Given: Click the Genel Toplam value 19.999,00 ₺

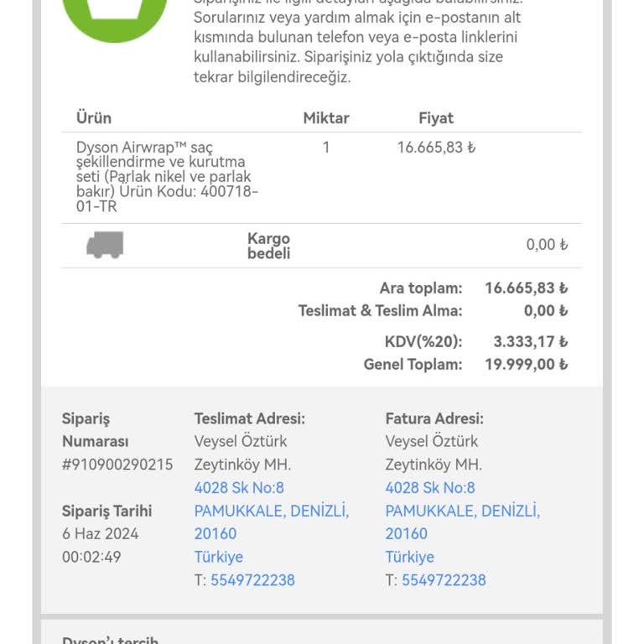Looking at the screenshot, I should (x=526, y=364).
